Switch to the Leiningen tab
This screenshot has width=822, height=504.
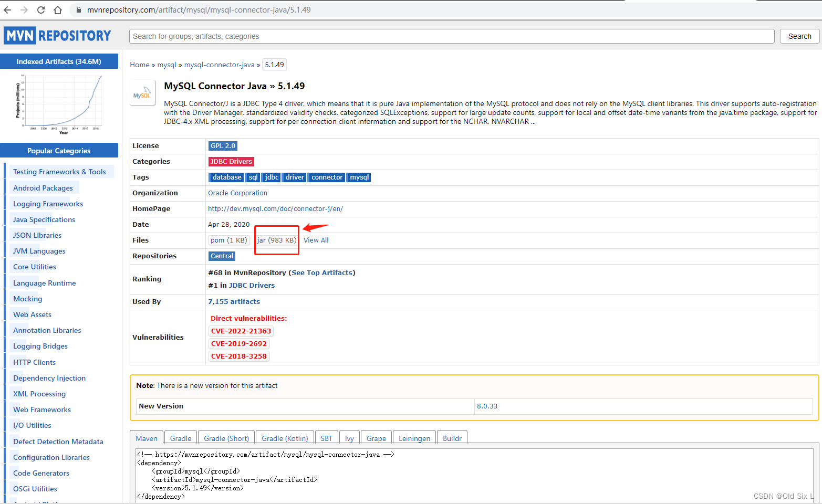point(414,438)
